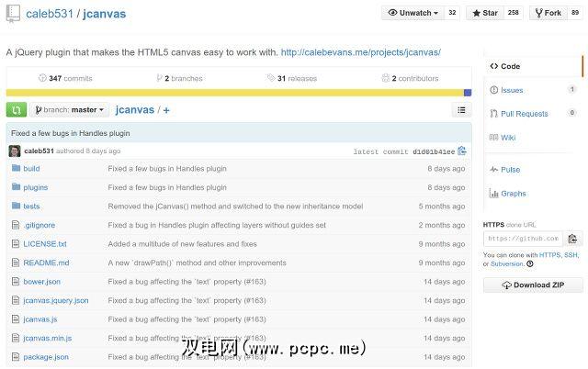Viewport: 588px width, 369px height.
Task: Click the green compare branches button
Action: point(17,110)
